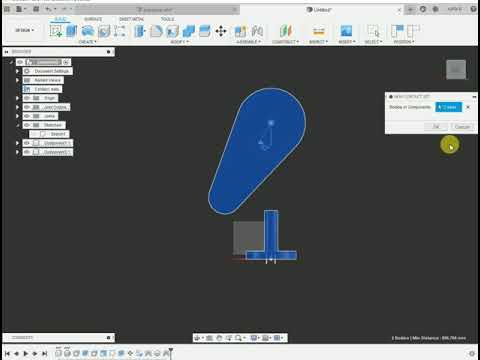Open Display Settings icon in navigation bar

[254, 338]
